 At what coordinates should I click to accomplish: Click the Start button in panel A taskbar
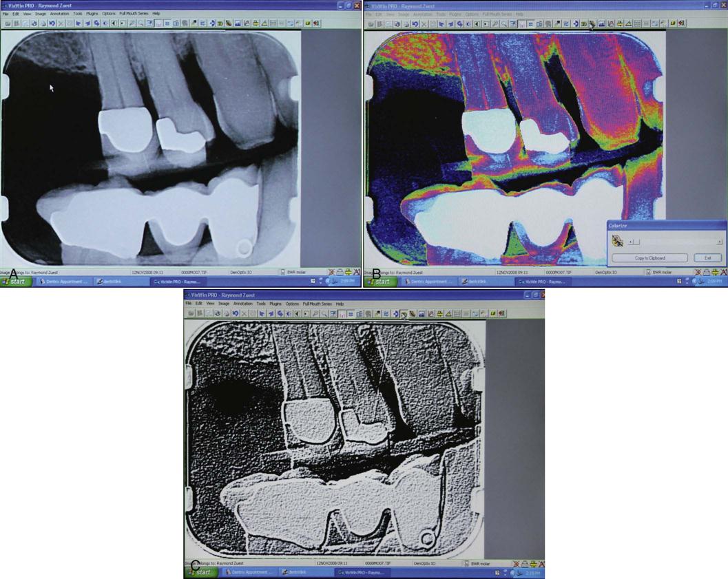pos(17,281)
